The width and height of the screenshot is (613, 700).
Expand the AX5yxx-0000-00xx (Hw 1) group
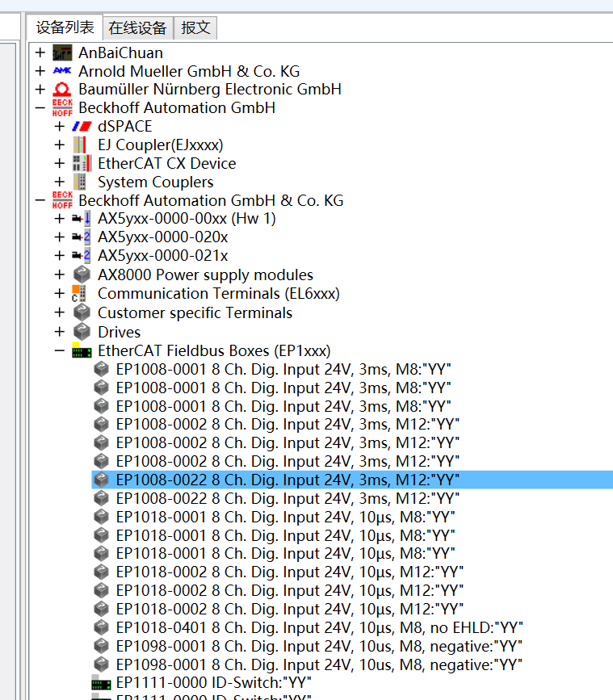[x=60, y=218]
